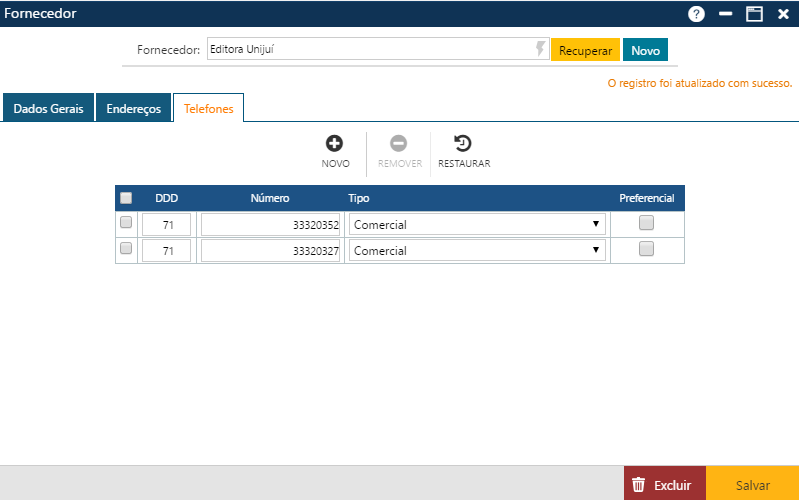Viewport: 799px width, 500px height.
Task: Click the blue Novo button beside Recuperar
Action: [645, 50]
